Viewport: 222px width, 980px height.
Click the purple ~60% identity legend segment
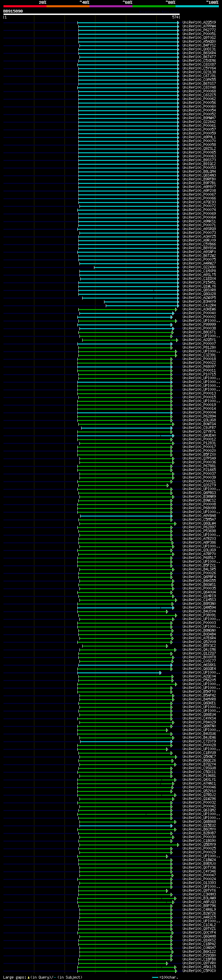[111, 6]
